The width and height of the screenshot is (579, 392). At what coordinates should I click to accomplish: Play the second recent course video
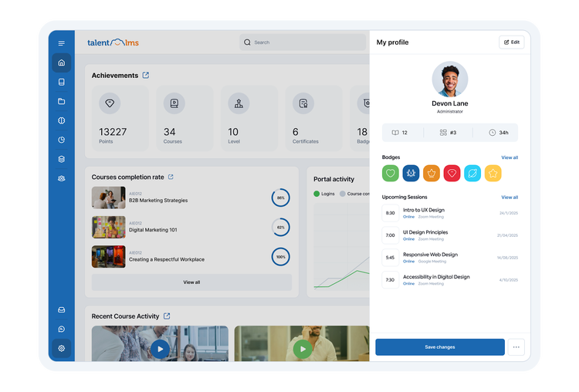[x=303, y=349]
